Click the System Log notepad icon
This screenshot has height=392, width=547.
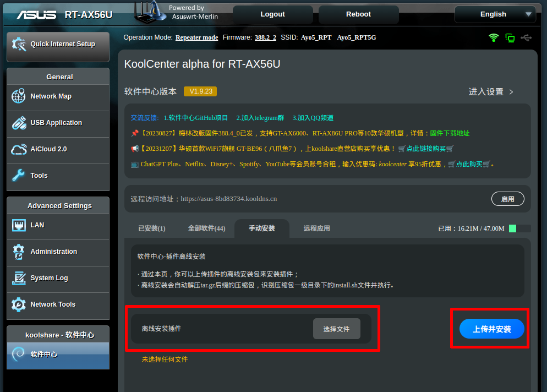point(19,278)
